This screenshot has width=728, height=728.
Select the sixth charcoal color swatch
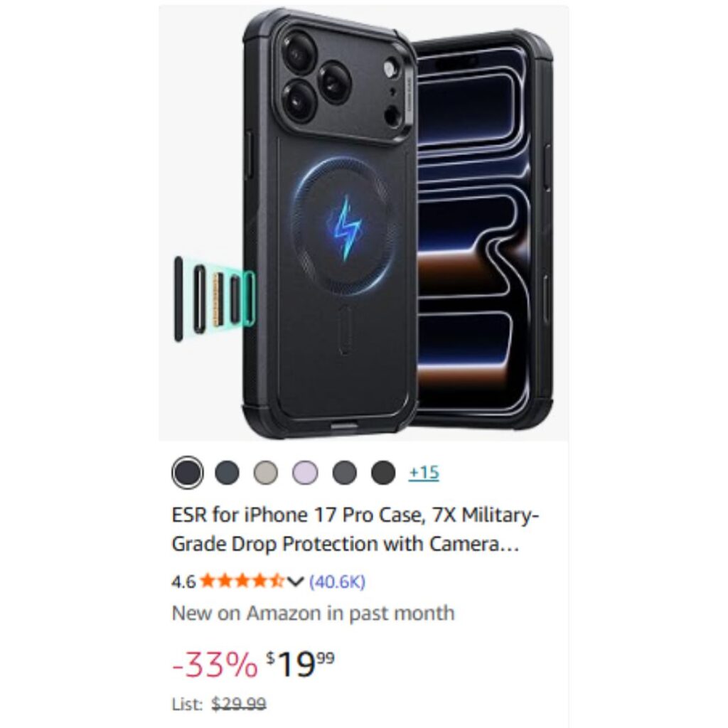point(383,473)
